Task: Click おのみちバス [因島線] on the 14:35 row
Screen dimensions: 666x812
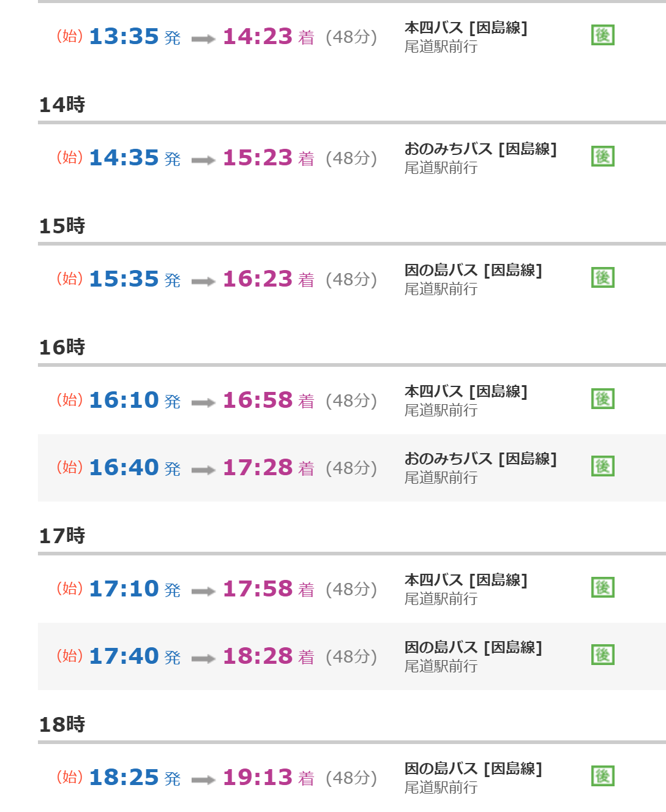Action: coord(481,149)
